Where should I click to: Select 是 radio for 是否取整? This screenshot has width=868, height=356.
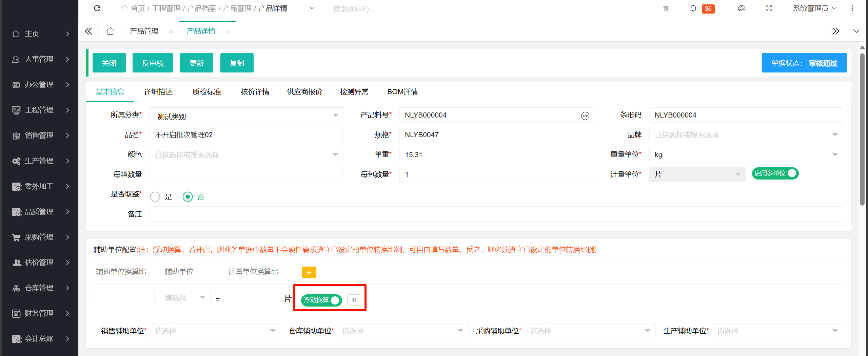click(x=155, y=197)
